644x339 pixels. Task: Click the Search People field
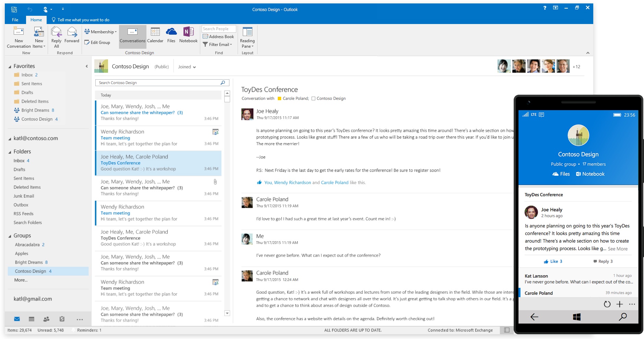pyautogui.click(x=219, y=29)
